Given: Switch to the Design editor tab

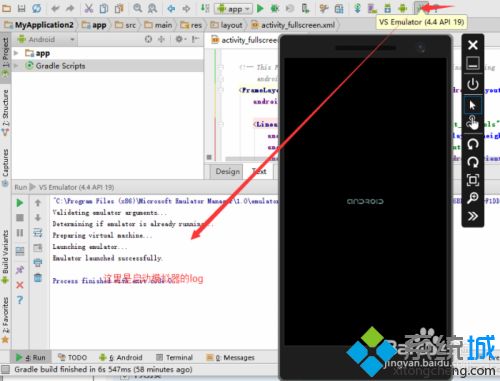Looking at the screenshot, I should pyautogui.click(x=228, y=171).
